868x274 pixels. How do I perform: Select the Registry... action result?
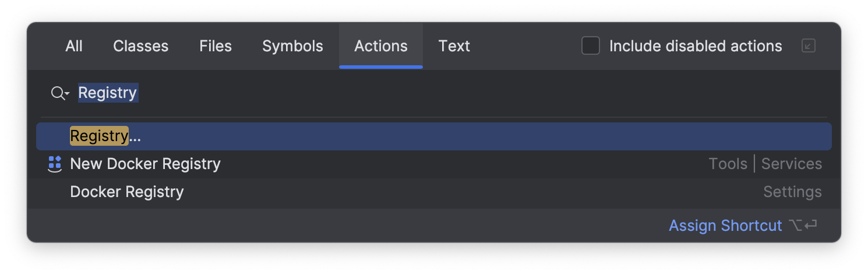point(105,136)
